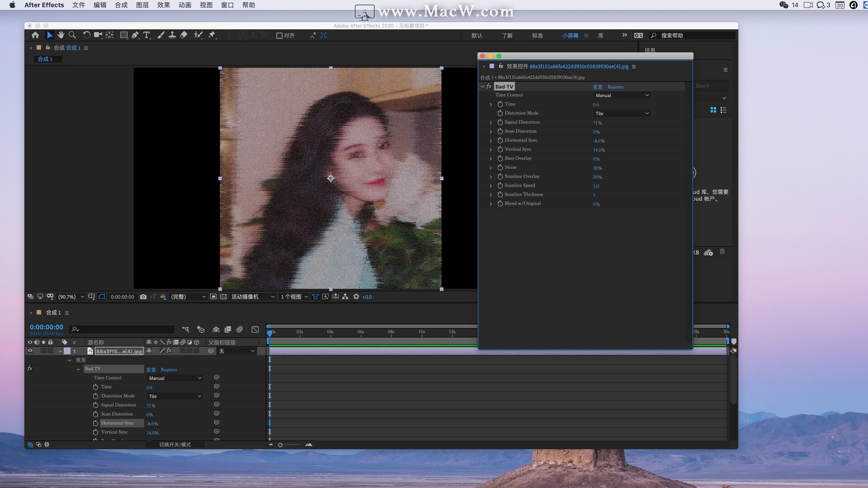Screen dimensions: 868x488
Task: Hide the 88a3f15 layer visibility eye
Action: [x=30, y=351]
